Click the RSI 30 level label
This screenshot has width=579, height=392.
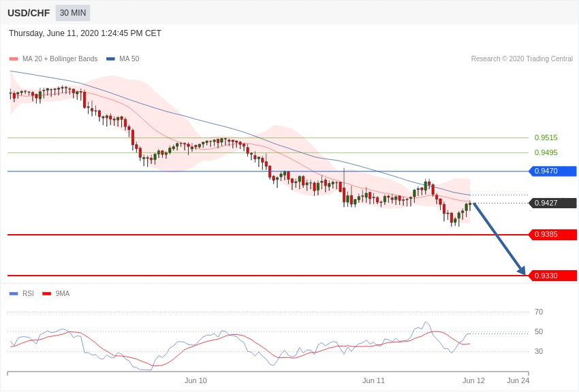(539, 351)
